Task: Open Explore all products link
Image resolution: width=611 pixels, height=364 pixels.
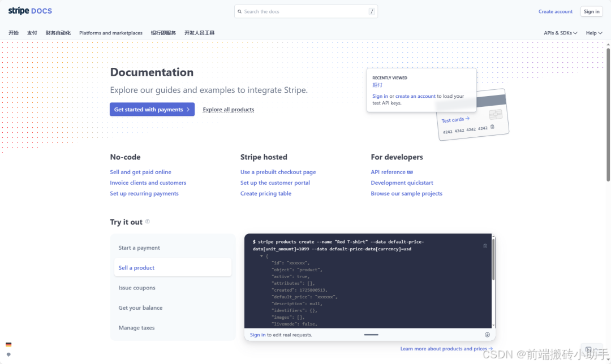Action: pyautogui.click(x=229, y=110)
